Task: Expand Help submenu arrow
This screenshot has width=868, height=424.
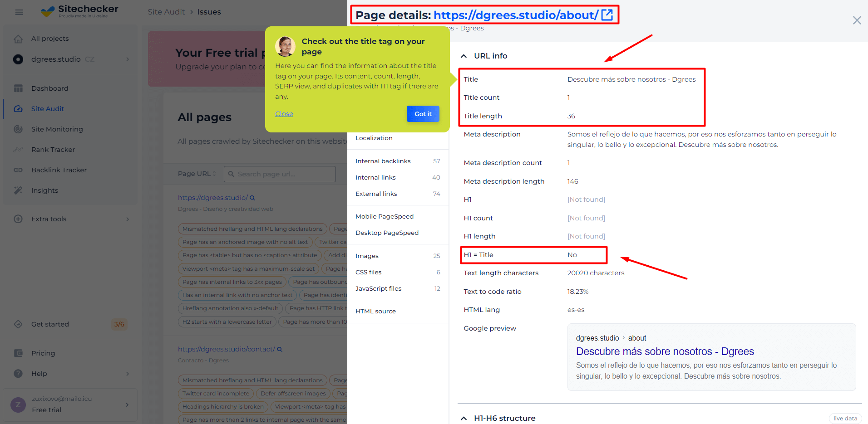Action: coord(128,374)
